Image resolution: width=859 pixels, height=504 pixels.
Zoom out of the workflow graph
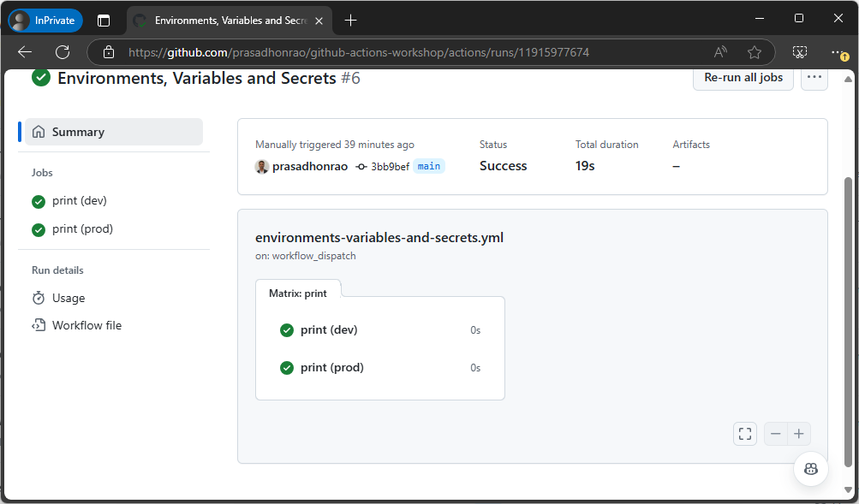pos(775,434)
